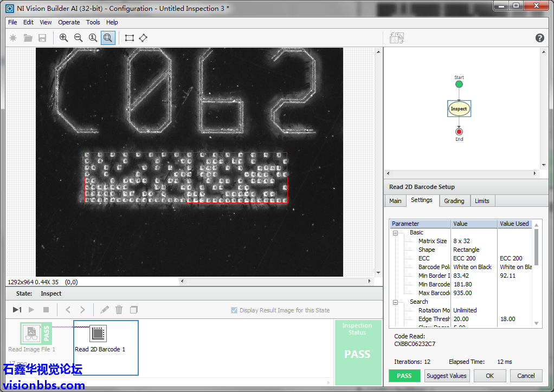The image size is (554, 392).
Task: Click state diagram scrollbar left arrow
Action: (x=388, y=173)
